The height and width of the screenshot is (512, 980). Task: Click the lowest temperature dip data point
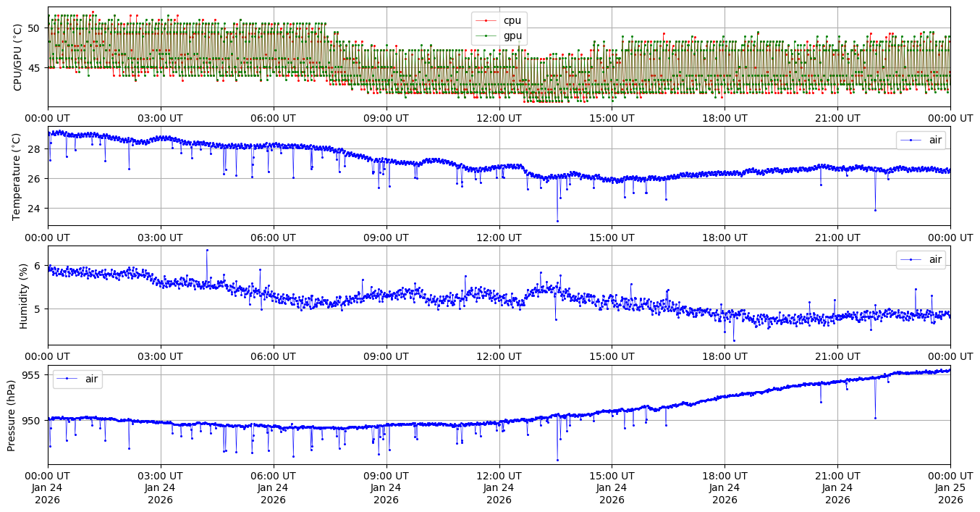(557, 221)
